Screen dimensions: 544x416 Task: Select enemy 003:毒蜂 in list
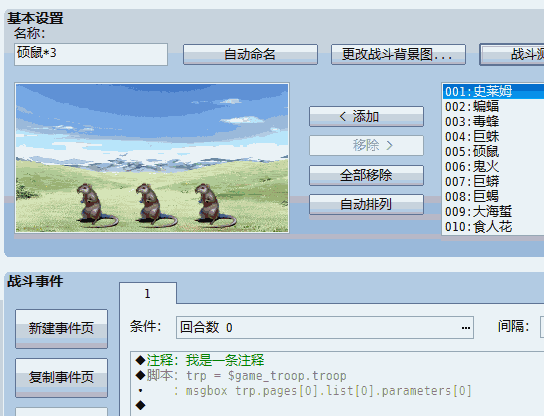(x=493, y=121)
